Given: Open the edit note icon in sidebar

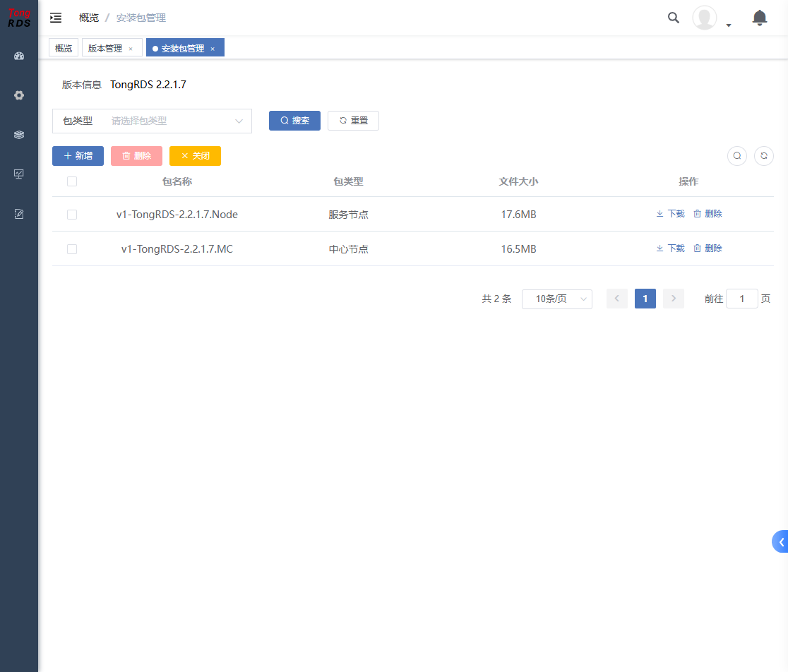Looking at the screenshot, I should 19,214.
